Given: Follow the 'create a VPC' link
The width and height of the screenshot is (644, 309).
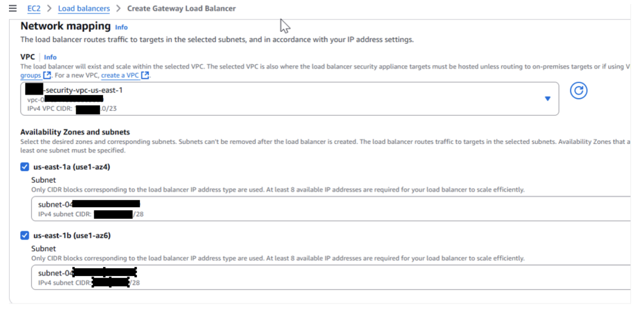Looking at the screenshot, I should coord(120,75).
